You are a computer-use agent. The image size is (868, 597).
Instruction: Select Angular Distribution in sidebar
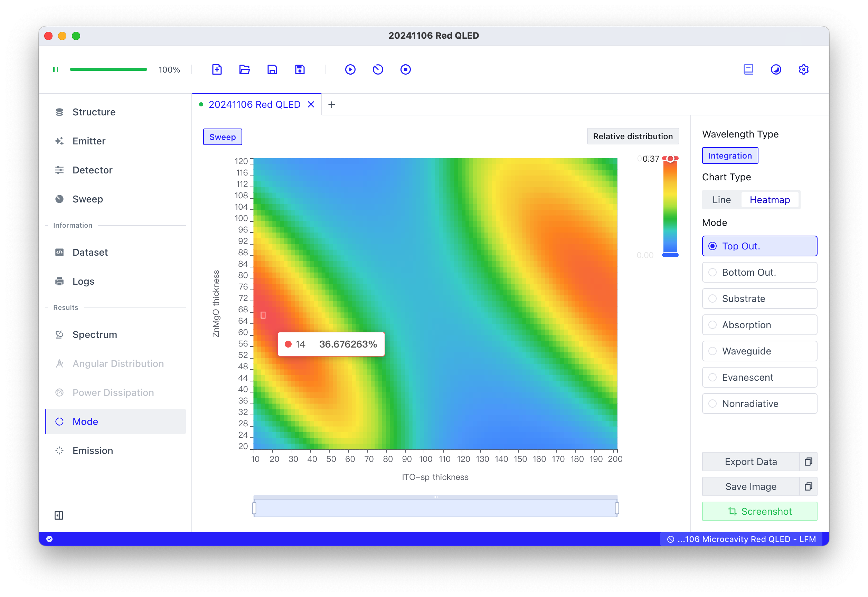point(115,364)
